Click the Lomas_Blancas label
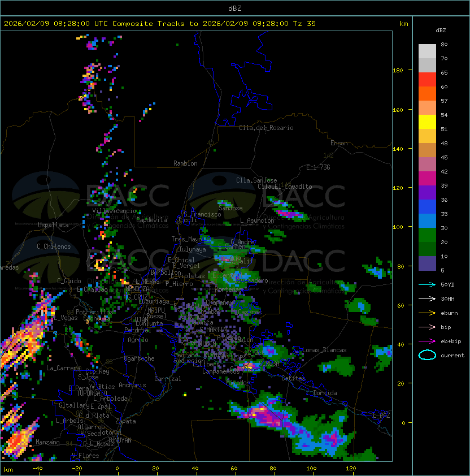Viewport: 470px width, 476px height. 324,350
